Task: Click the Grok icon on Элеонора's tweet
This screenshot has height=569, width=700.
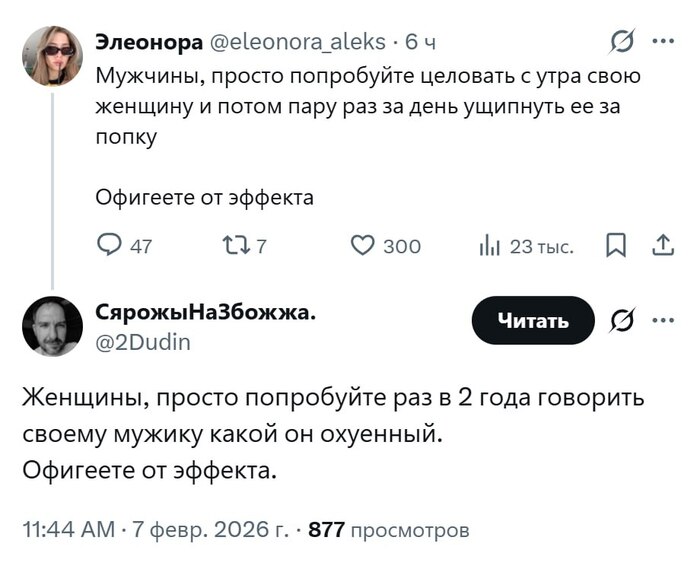Action: pyautogui.click(x=622, y=42)
